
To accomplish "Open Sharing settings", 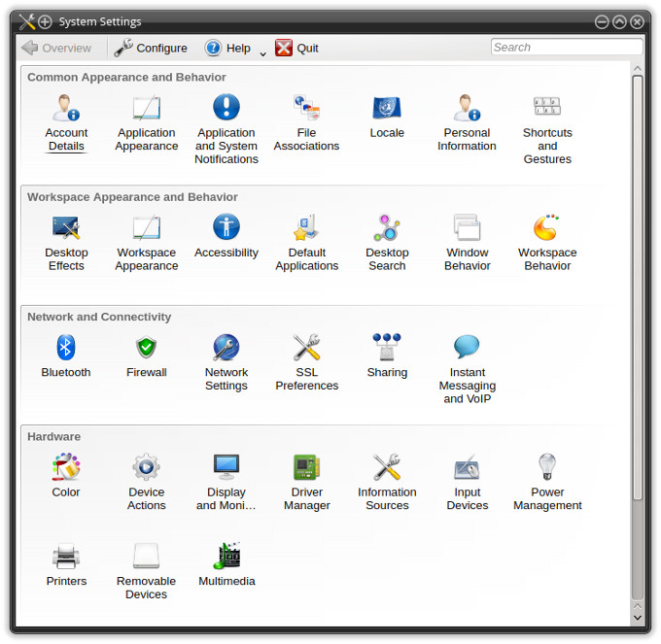I will tap(387, 356).
